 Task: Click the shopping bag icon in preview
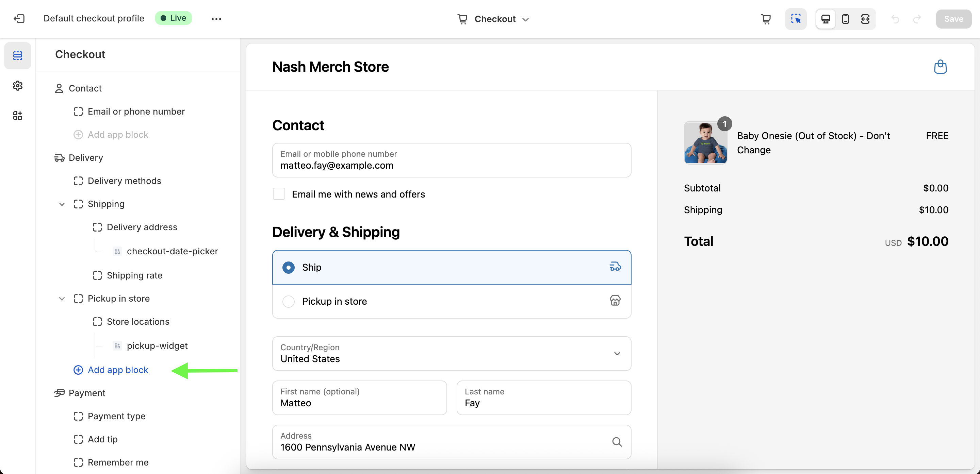coord(940,67)
